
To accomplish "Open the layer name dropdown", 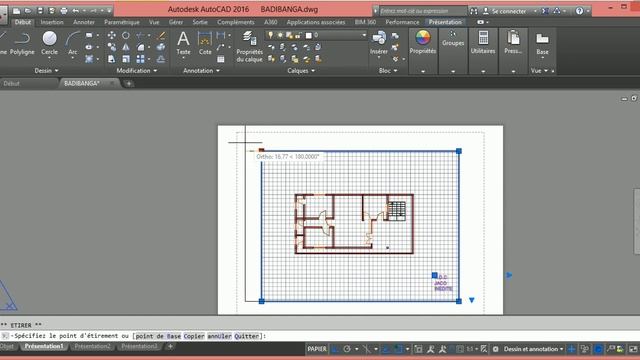I will click(364, 36).
